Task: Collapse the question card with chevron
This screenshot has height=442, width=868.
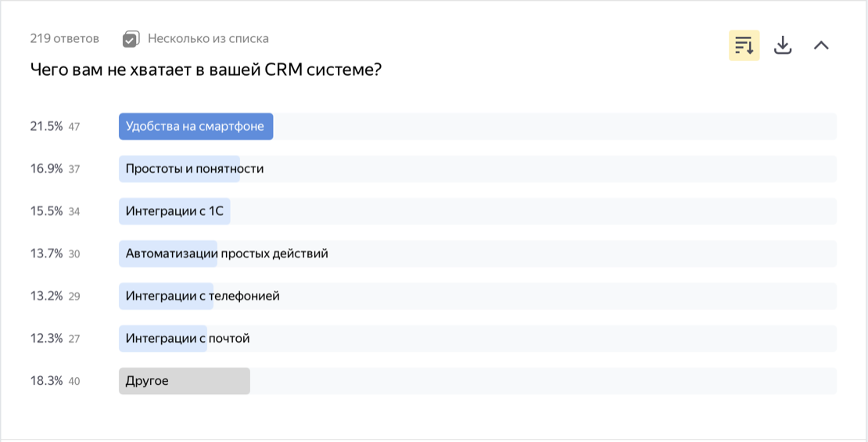Action: [821, 45]
